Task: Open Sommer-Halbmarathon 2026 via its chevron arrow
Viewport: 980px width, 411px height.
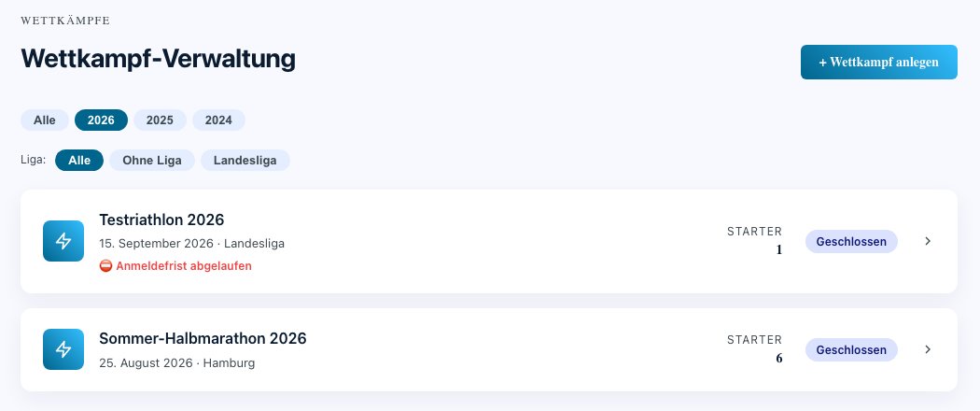Action: point(928,349)
